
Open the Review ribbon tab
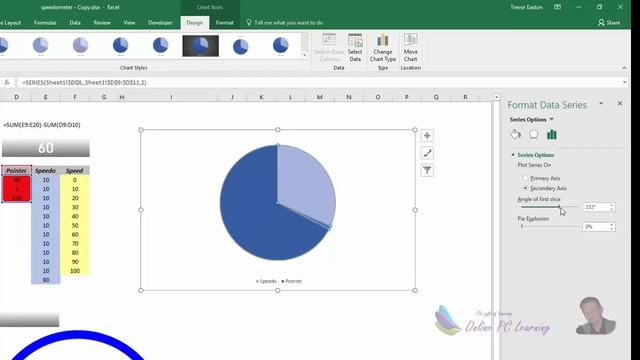102,23
